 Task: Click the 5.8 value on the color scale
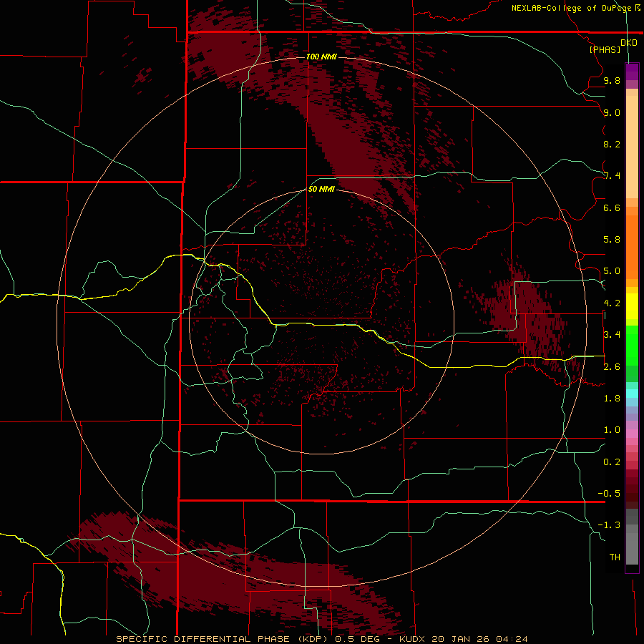click(x=612, y=240)
